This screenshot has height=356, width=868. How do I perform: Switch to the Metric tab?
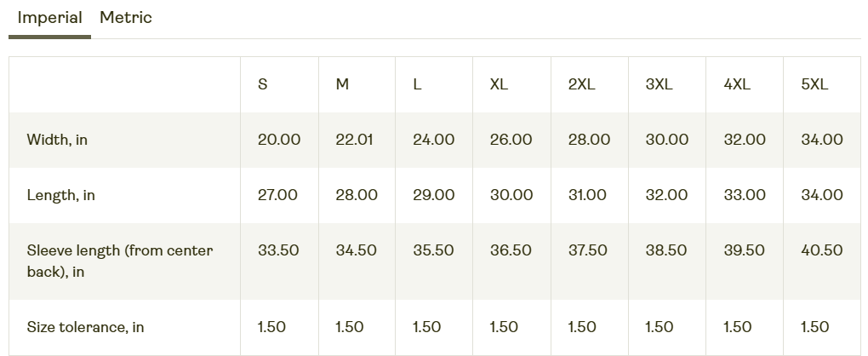(126, 18)
